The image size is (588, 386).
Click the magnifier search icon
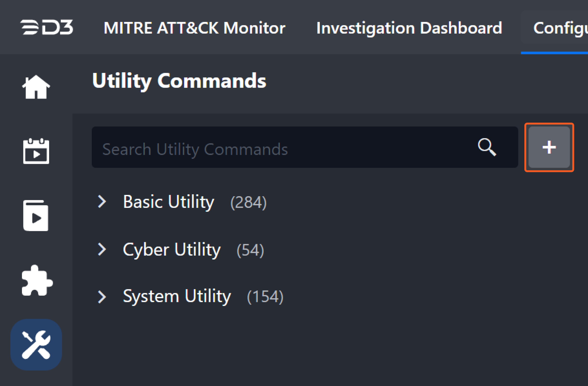[486, 147]
